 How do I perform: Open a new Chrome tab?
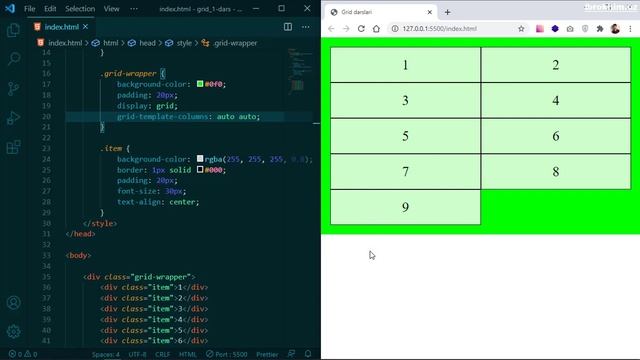(447, 12)
